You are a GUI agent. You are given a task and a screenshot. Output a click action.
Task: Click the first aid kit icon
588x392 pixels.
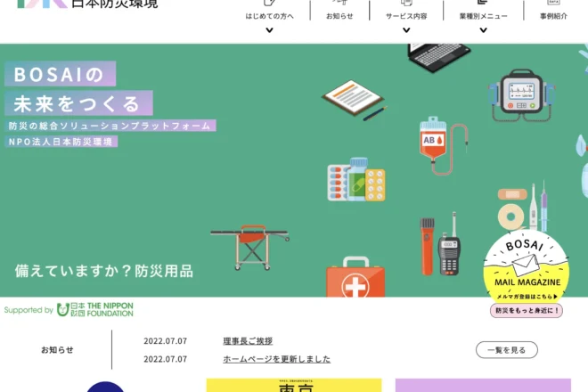click(x=355, y=280)
